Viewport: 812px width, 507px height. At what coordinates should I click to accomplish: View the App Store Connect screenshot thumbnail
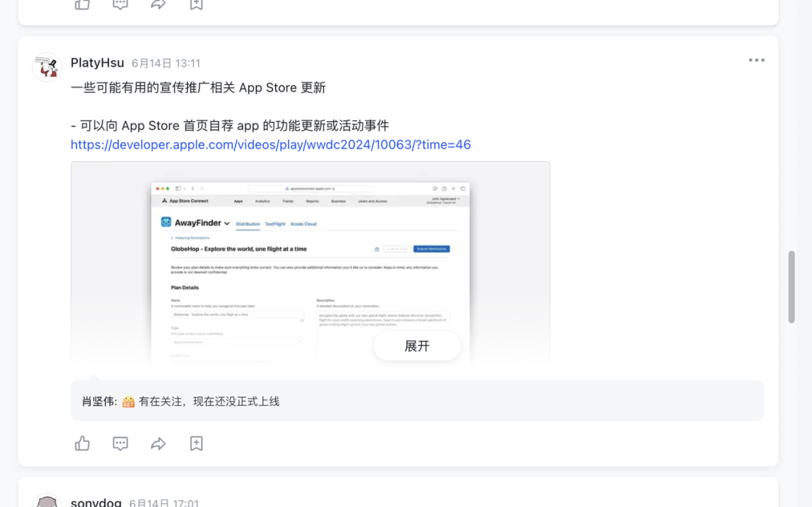click(x=311, y=263)
